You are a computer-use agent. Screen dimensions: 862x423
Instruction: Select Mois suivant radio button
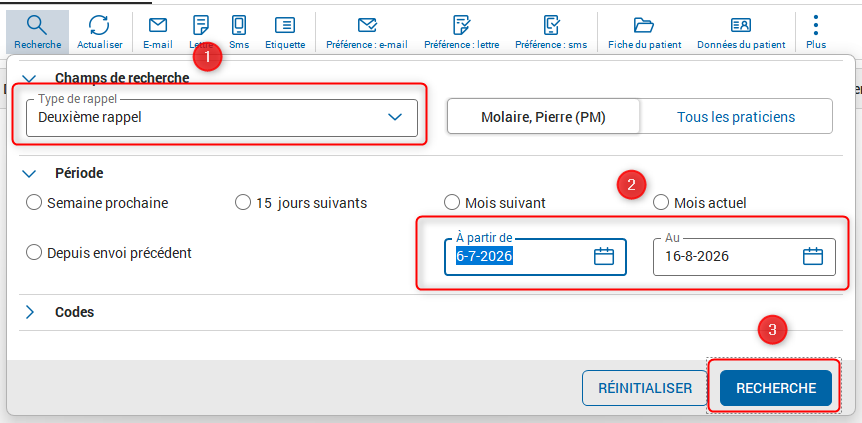(451, 203)
